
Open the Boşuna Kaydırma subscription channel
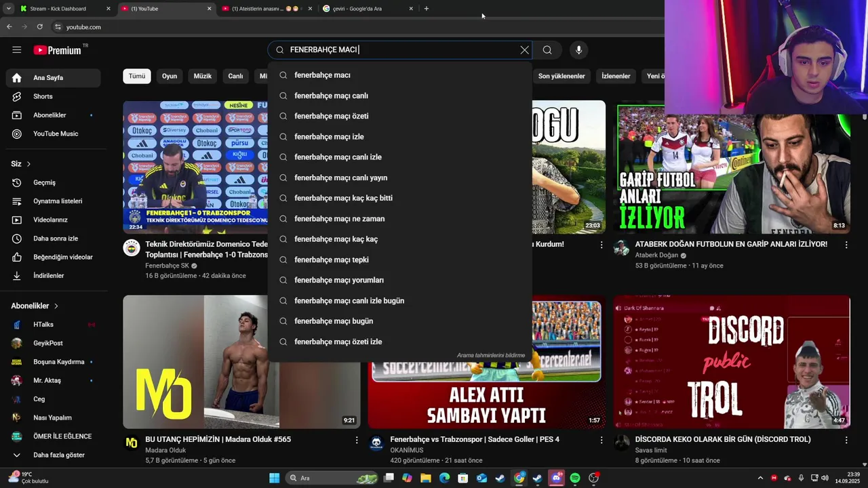click(54, 362)
